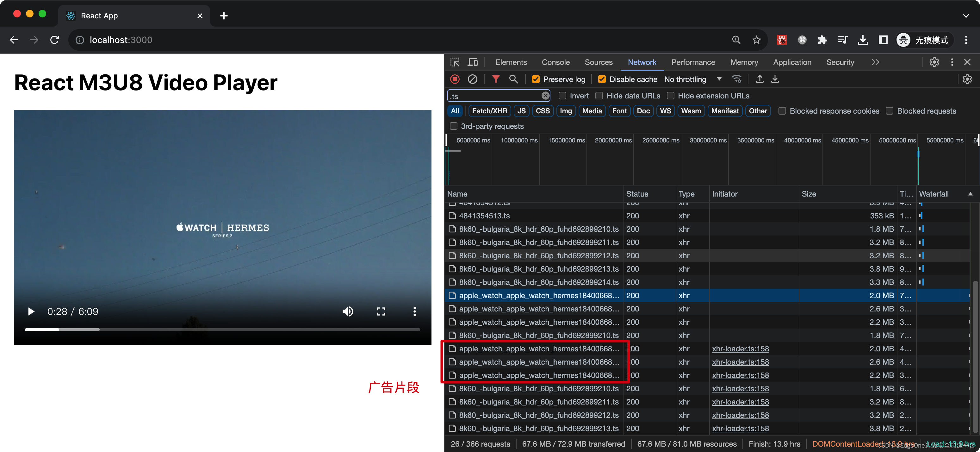Open xhr-loader.ts:158 link for bulgaria 213.ts last row
Screen dimensions: 980x452
tap(740, 428)
